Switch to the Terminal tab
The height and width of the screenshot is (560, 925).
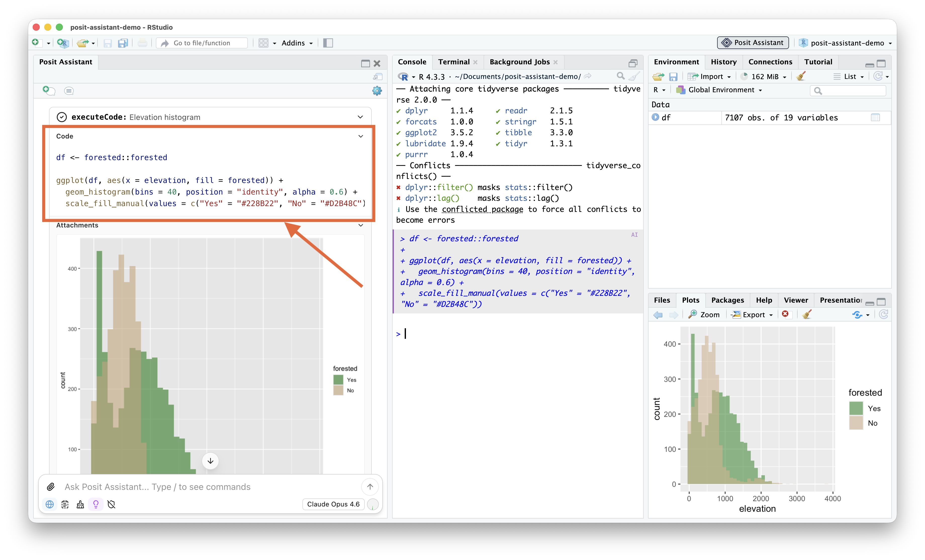click(453, 62)
